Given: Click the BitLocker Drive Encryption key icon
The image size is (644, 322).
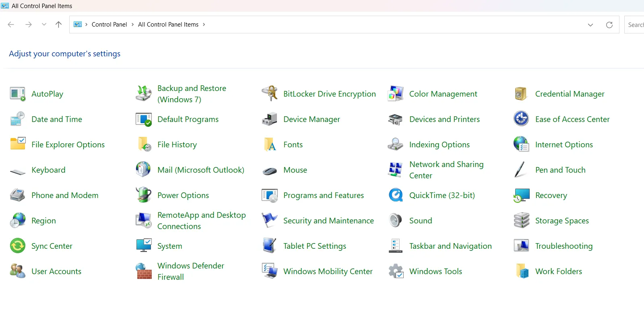Looking at the screenshot, I should tap(269, 94).
